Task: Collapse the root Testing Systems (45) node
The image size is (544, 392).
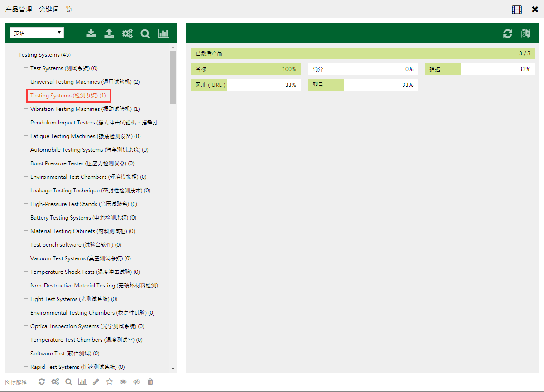Action: (44, 55)
